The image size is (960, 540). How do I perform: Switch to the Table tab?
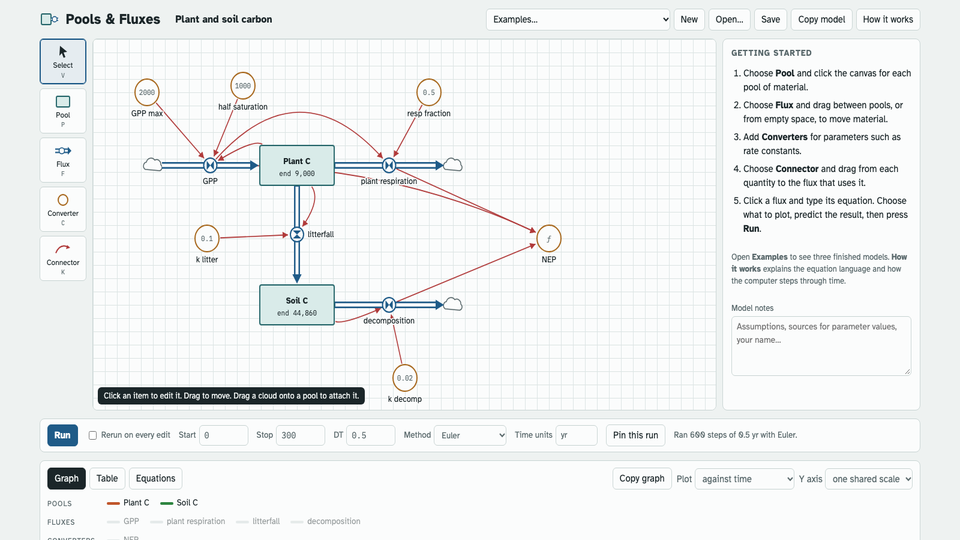[107, 478]
